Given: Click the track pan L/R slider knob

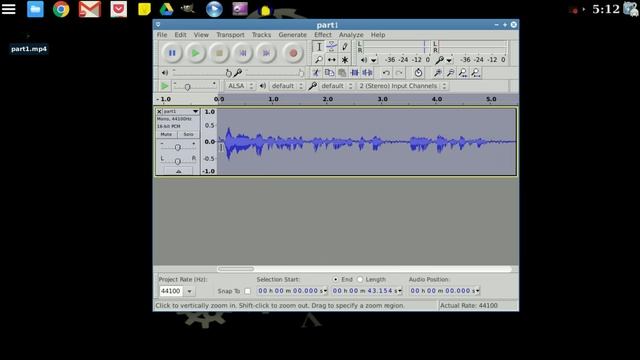Looking at the screenshot, I should [178, 162].
